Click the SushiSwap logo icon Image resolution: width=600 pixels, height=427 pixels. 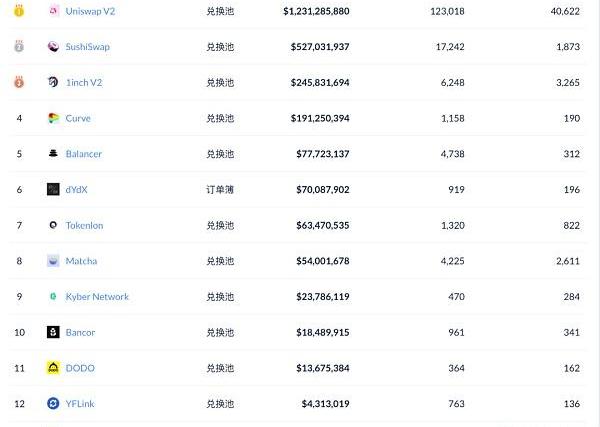click(x=53, y=47)
